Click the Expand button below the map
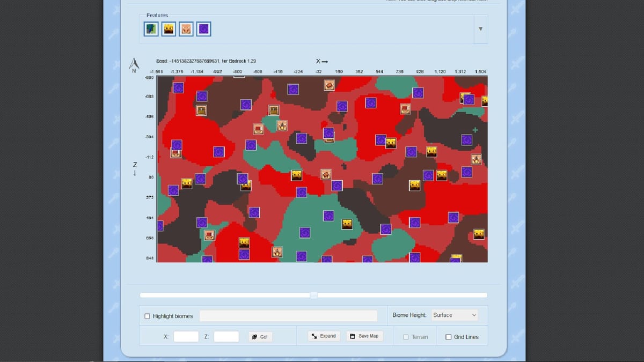This screenshot has height=362, width=644. click(324, 335)
